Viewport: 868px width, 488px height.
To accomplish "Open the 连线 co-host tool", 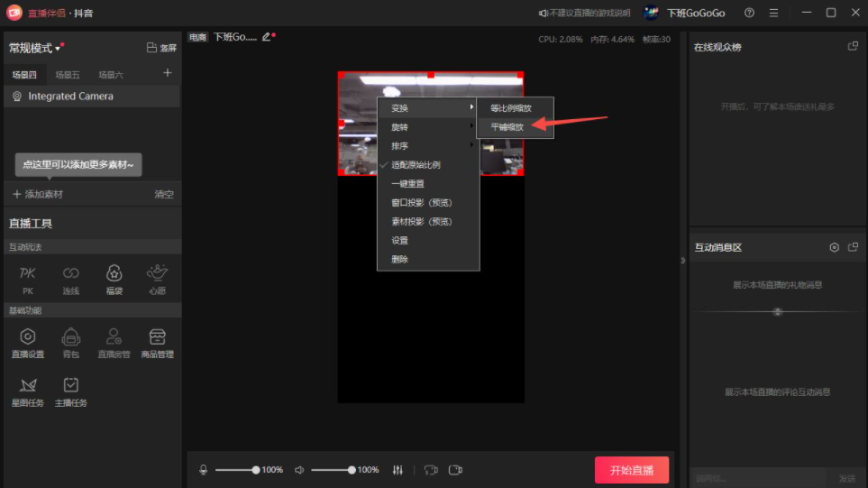I will [x=70, y=279].
